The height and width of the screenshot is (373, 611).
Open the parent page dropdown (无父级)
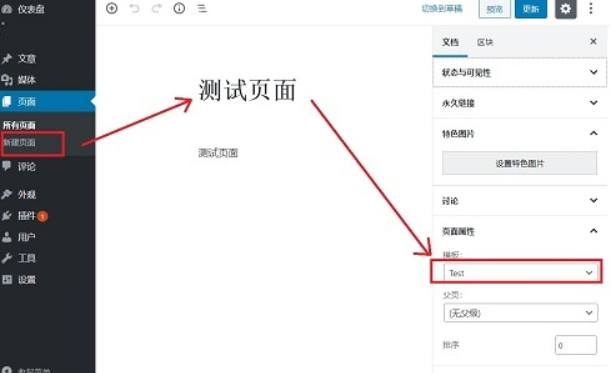pyautogui.click(x=520, y=313)
